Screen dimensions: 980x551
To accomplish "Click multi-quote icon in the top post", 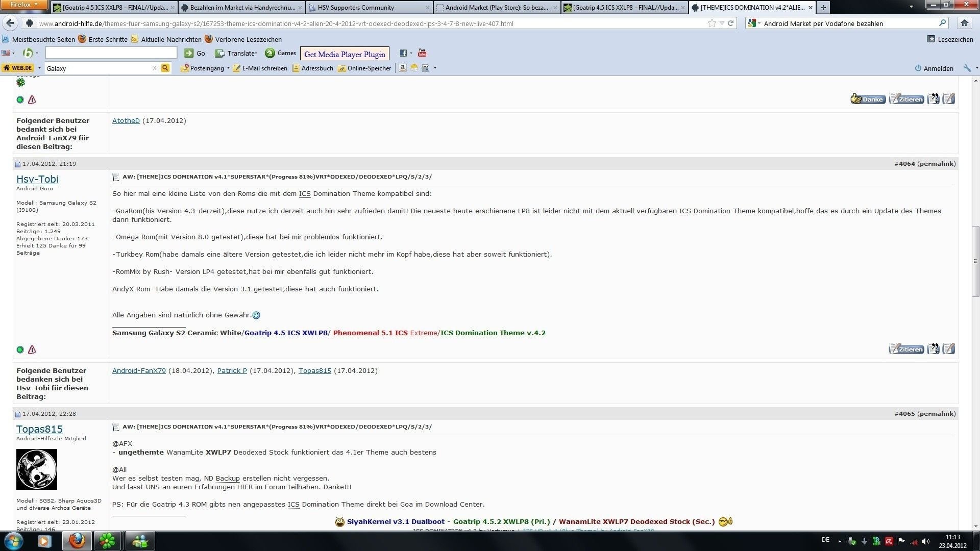I will tap(934, 99).
